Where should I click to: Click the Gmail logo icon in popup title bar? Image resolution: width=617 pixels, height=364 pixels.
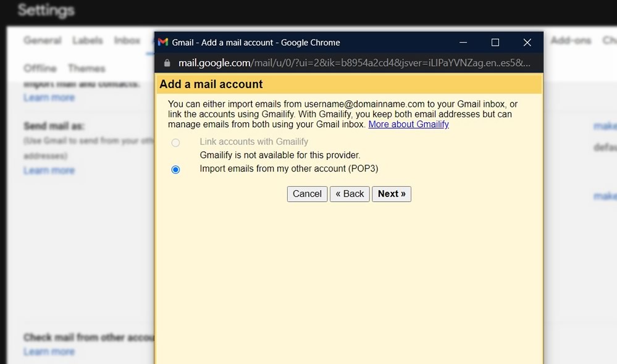(163, 42)
